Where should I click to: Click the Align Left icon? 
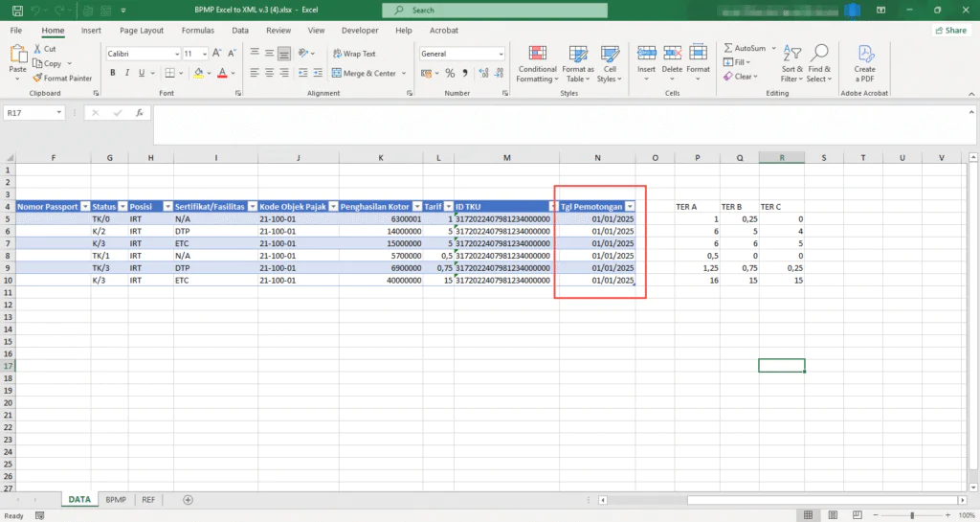coord(255,73)
